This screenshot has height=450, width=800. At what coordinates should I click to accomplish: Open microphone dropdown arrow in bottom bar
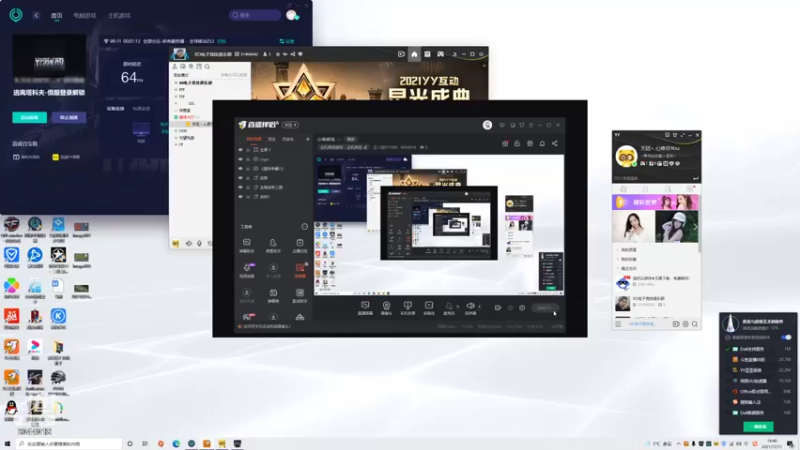(458, 307)
